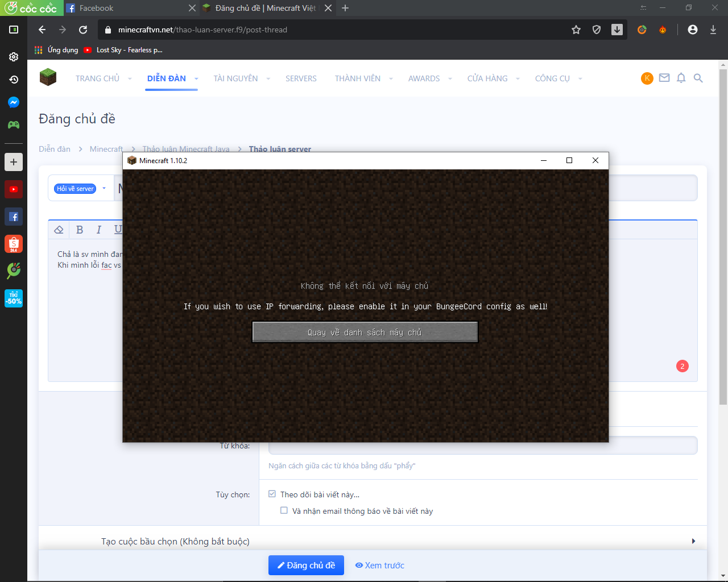Bookmark this page with the star
This screenshot has height=582, width=728.
pos(576,30)
